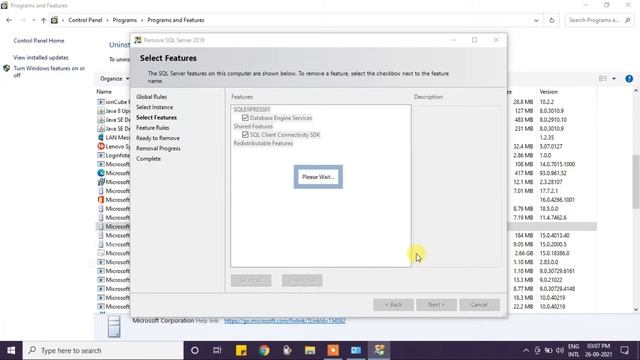Screen dimensions: 640x360
Task: Click version 93.0.961.52 cell
Action: click(x=553, y=173)
